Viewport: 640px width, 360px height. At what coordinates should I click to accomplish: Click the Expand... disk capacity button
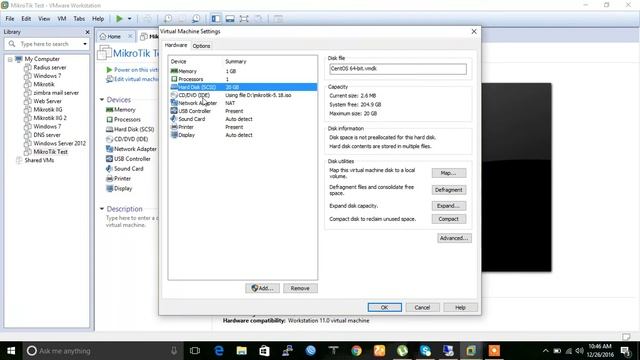click(x=449, y=206)
